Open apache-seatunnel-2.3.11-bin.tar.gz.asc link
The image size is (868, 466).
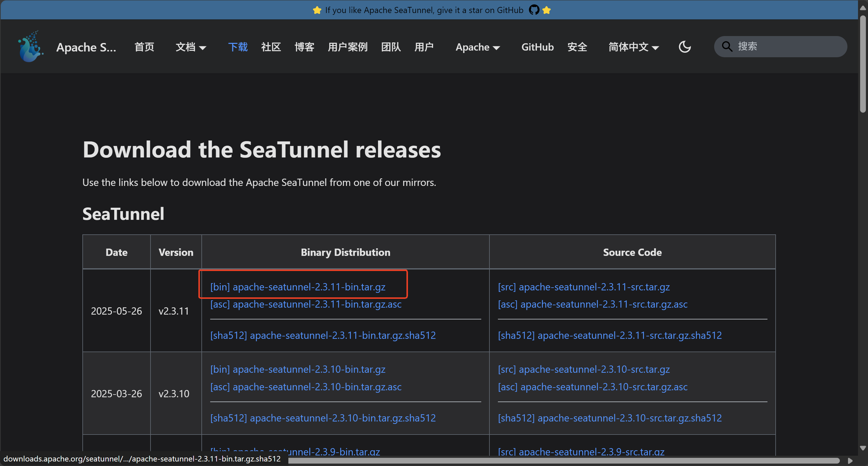point(306,304)
